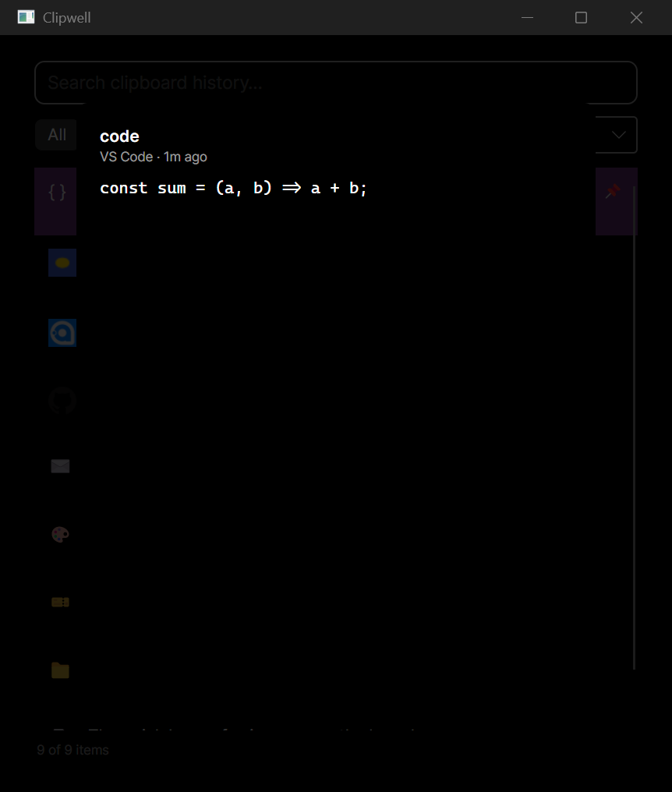
Task: Open the color palette clipboard entry
Action: tap(60, 534)
